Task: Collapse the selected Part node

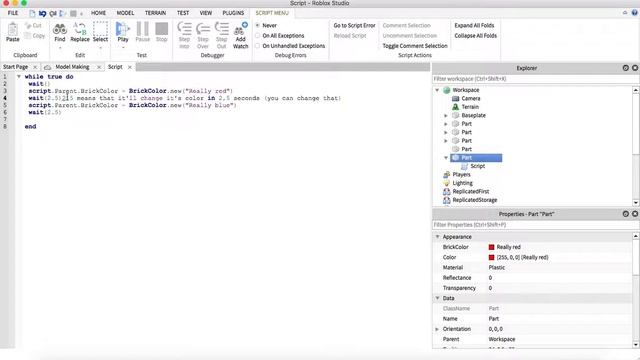Action: tap(446, 158)
